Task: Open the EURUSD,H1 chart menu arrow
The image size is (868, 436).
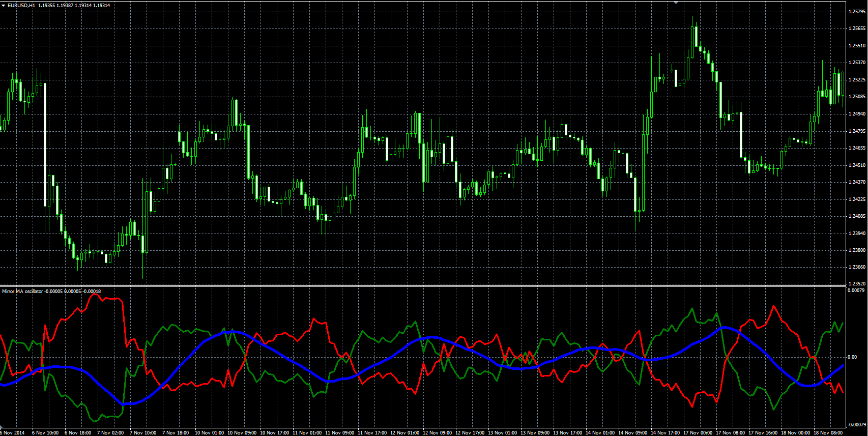Action: tap(3, 5)
